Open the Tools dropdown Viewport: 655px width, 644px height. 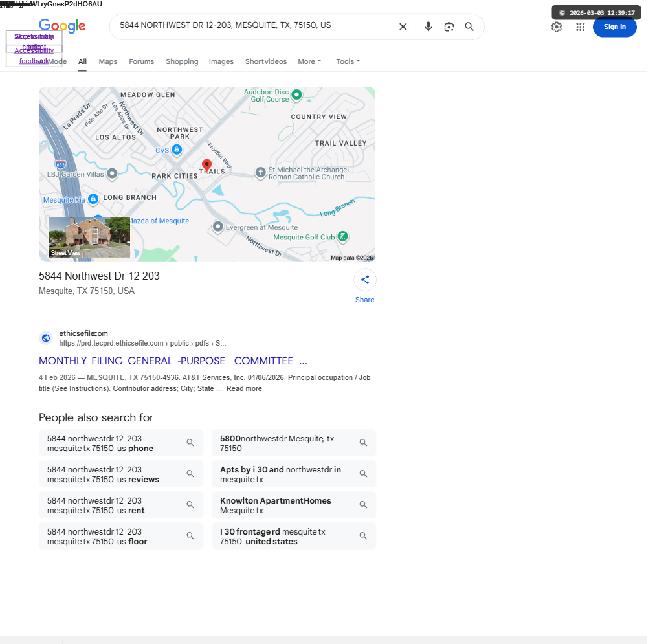point(348,61)
